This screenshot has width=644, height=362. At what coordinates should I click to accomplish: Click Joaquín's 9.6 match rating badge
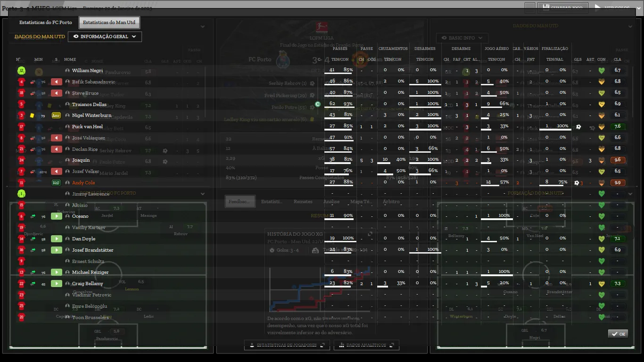click(x=618, y=160)
